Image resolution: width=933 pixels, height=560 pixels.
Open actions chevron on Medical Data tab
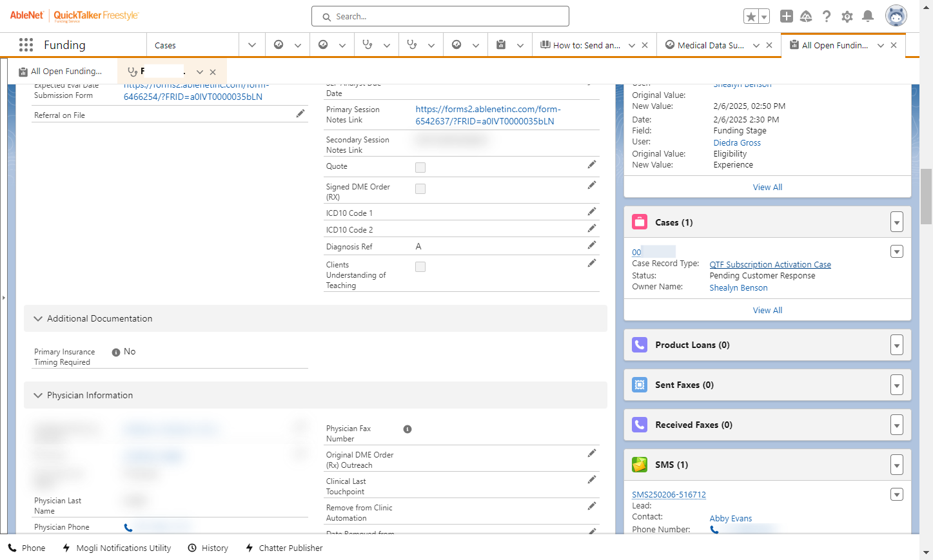click(756, 45)
